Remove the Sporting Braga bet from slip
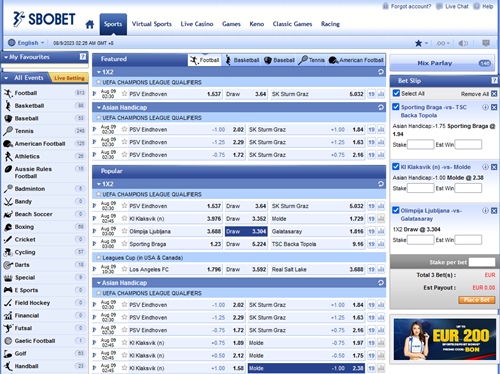Image resolution: width=500 pixels, height=374 pixels. coord(494,107)
